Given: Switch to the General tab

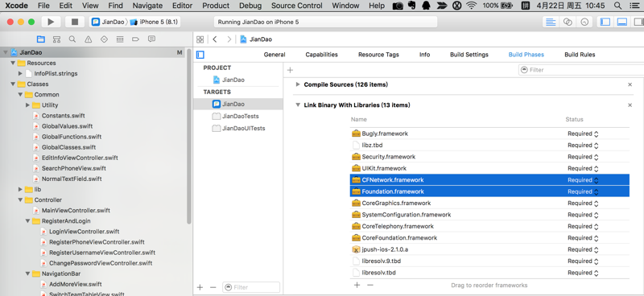Looking at the screenshot, I should [x=275, y=55].
